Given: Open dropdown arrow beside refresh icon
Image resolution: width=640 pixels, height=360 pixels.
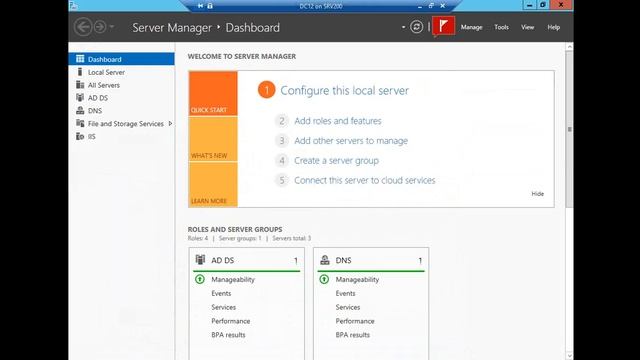Looking at the screenshot, I should click(403, 27).
